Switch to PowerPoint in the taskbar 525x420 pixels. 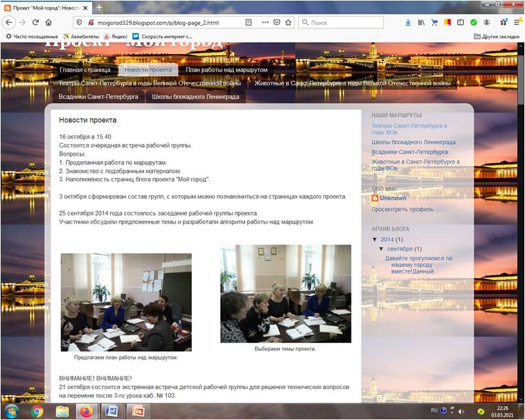pos(138,411)
